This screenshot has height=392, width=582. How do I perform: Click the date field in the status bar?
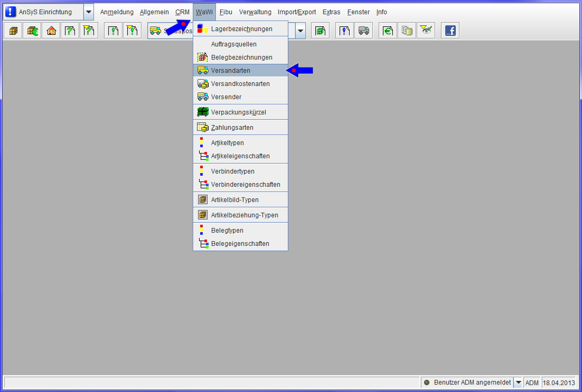tap(559, 382)
